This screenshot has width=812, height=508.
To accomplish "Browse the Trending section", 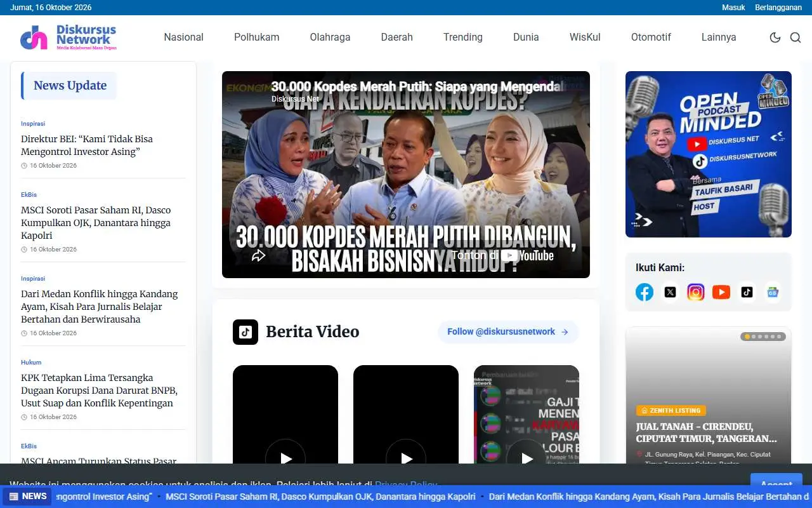I will (463, 37).
